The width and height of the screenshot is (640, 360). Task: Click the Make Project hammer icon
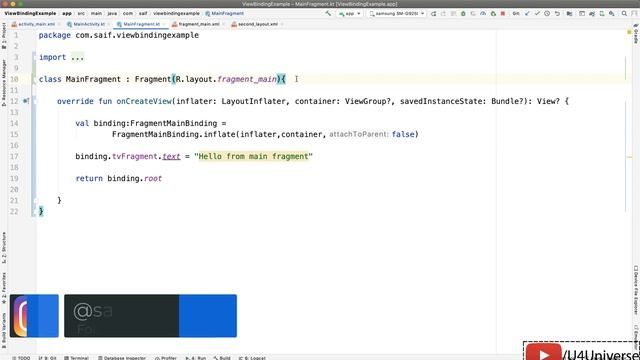[x=328, y=13]
